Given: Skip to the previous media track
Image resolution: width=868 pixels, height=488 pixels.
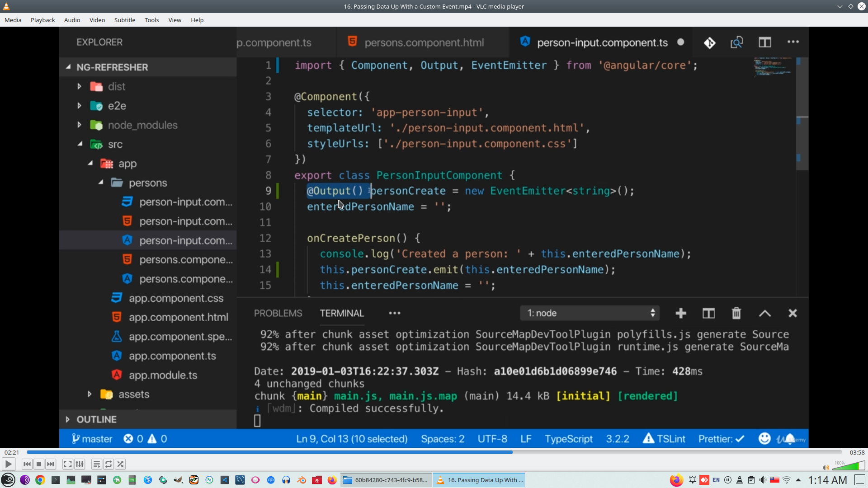Looking at the screenshot, I should [27, 464].
